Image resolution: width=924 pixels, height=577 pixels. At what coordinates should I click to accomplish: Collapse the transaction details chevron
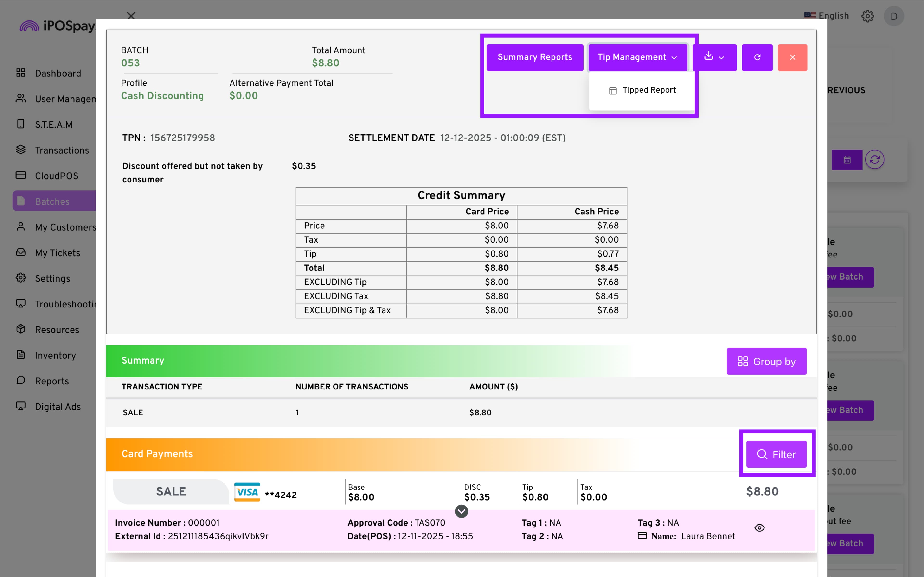(x=461, y=511)
